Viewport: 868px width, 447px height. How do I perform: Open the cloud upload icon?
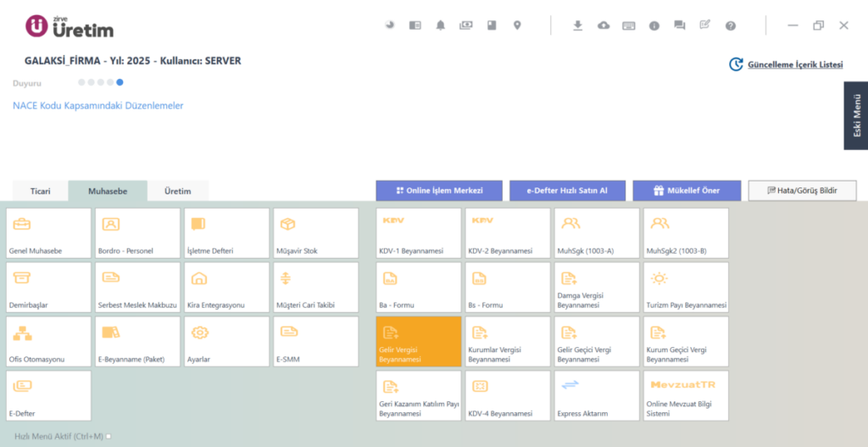(x=604, y=25)
